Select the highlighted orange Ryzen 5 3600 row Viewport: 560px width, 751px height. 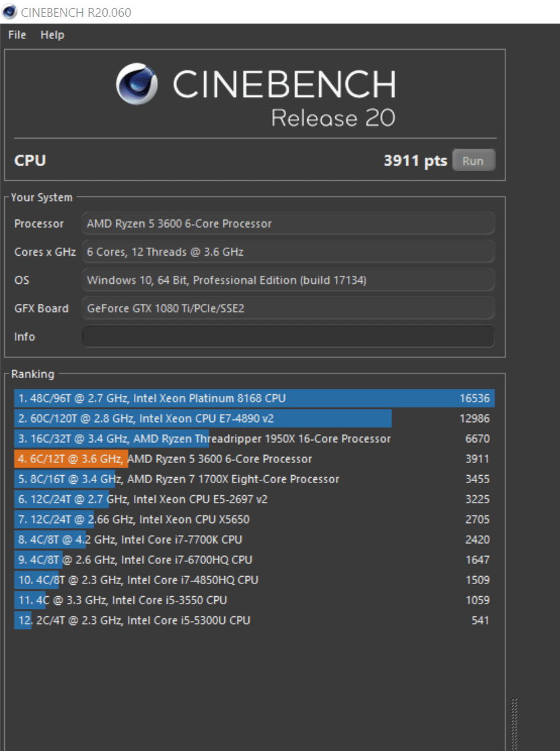254,459
